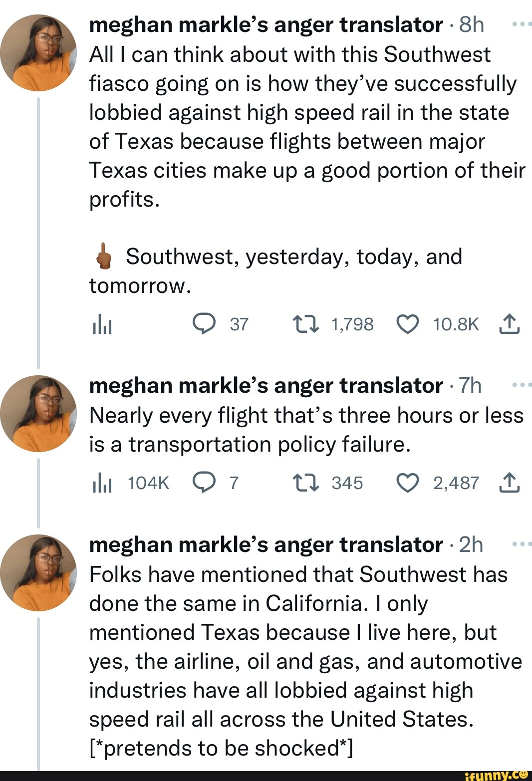The width and height of the screenshot is (532, 781).
Task: Reply to the transportation policy failure tweet
Action: [204, 483]
